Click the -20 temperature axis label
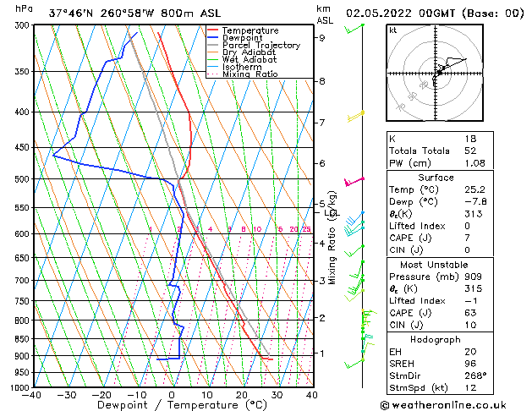Screen dimensions: 532x411 point(101,396)
